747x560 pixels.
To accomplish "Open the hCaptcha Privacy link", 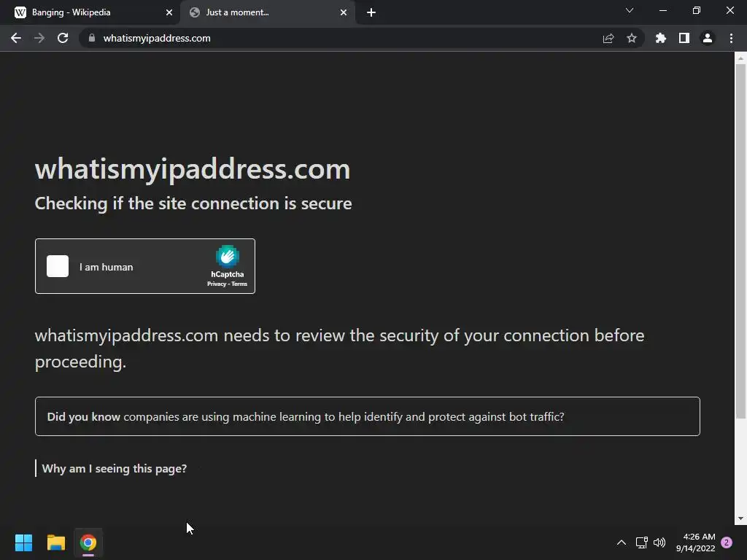I will [x=216, y=284].
